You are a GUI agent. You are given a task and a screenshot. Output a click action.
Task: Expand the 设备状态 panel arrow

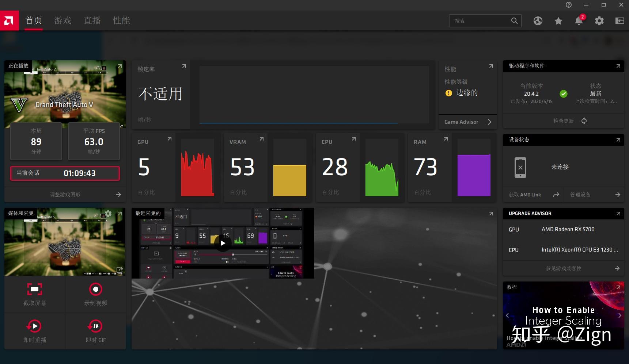[x=618, y=140]
